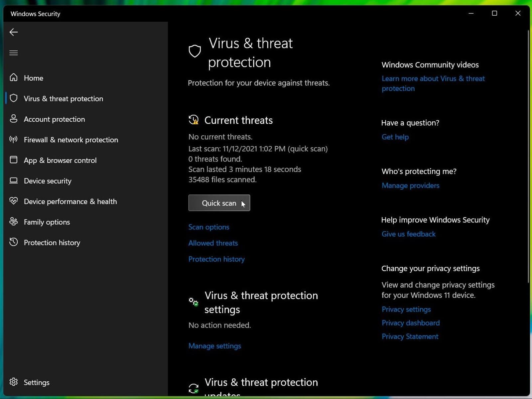Click the shield icon in sidebar
532x399 pixels.
pyautogui.click(x=14, y=98)
